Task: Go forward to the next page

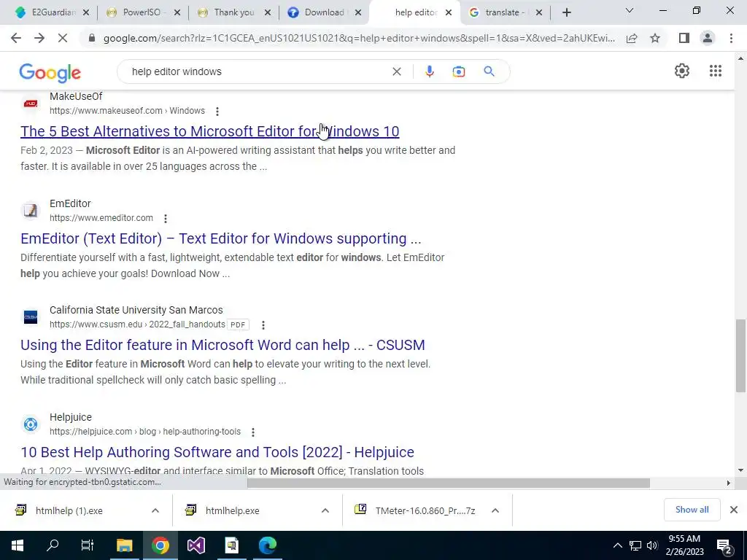Action: tap(39, 38)
